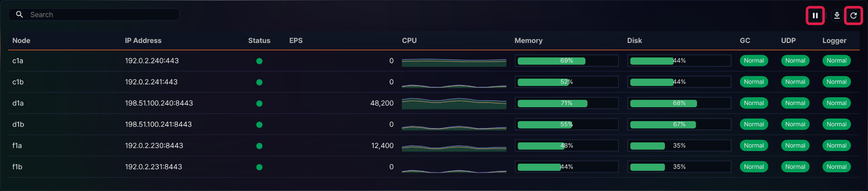The width and height of the screenshot is (868, 191).
Task: Select node c1b name
Action: [x=18, y=82]
